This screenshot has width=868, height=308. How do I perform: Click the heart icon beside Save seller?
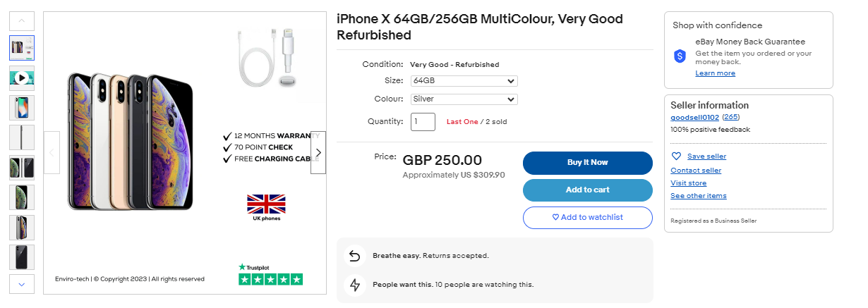676,156
